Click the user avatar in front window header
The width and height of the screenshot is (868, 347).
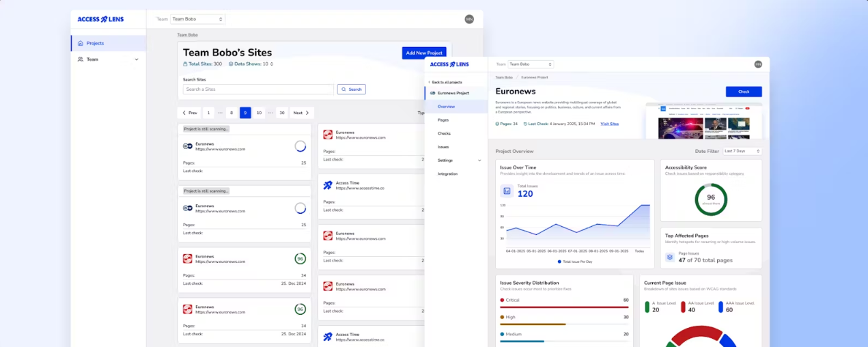pyautogui.click(x=758, y=64)
